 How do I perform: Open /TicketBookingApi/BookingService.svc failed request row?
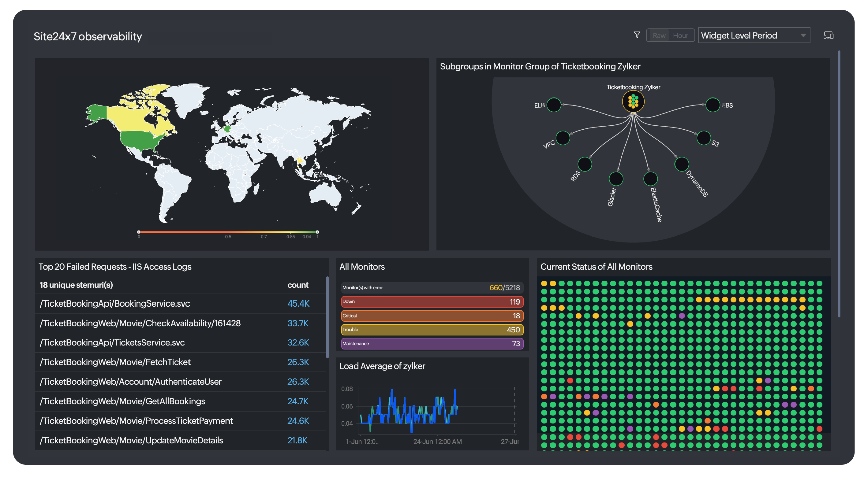tap(115, 304)
